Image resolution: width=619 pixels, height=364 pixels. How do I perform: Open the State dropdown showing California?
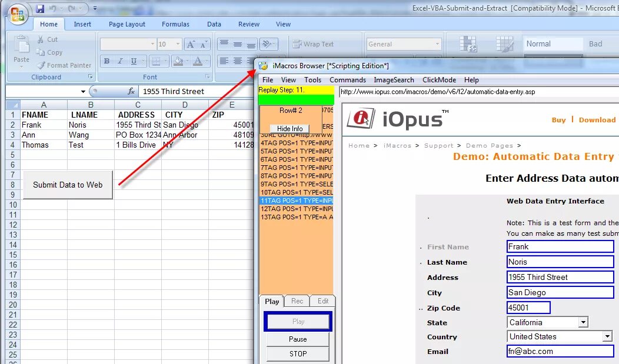583,323
